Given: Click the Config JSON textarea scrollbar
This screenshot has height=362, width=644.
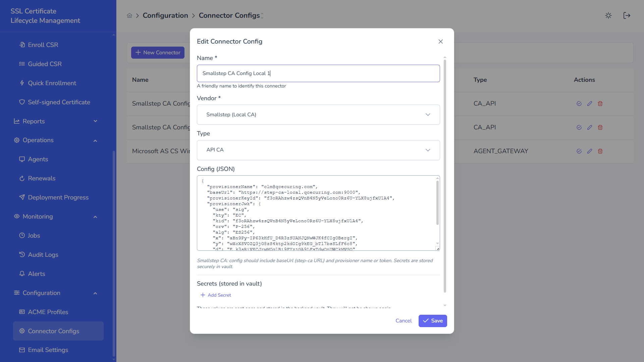Looking at the screenshot, I should [x=437, y=203].
